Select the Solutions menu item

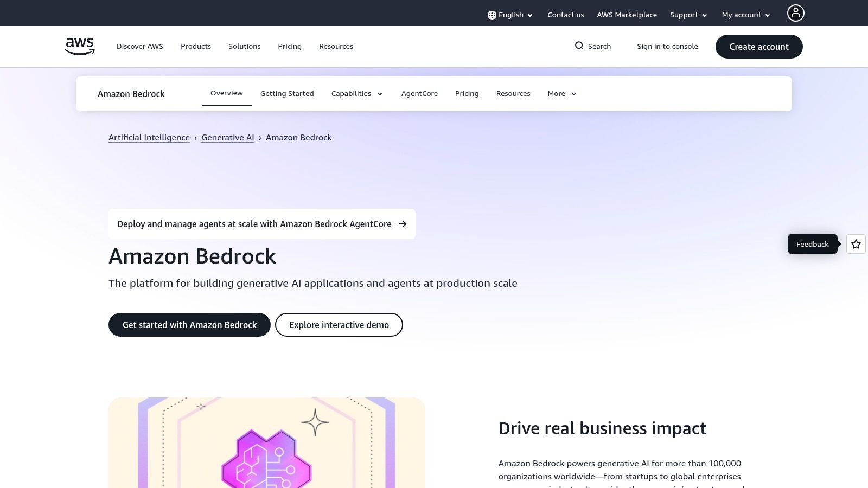coord(244,46)
